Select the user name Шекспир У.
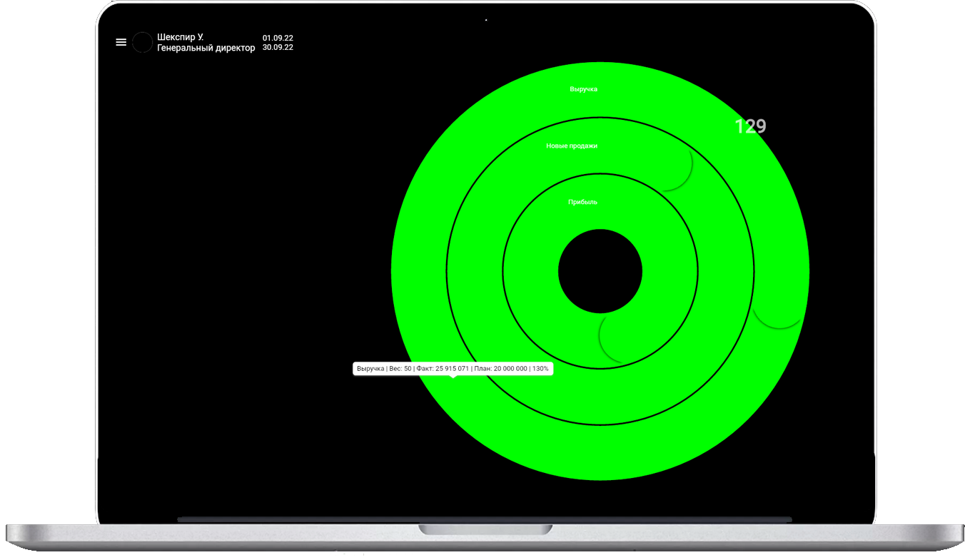Viewport: 965px width, 560px height. click(181, 37)
